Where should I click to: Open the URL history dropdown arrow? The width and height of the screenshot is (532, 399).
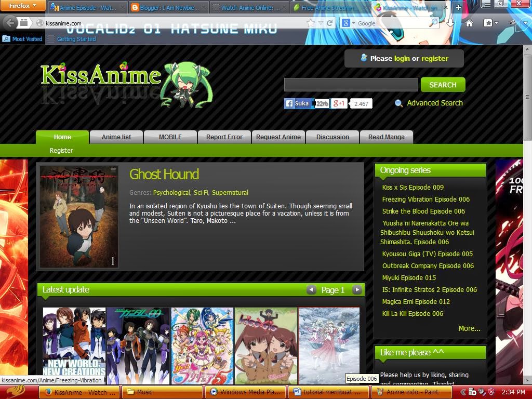pyautogui.click(x=320, y=23)
